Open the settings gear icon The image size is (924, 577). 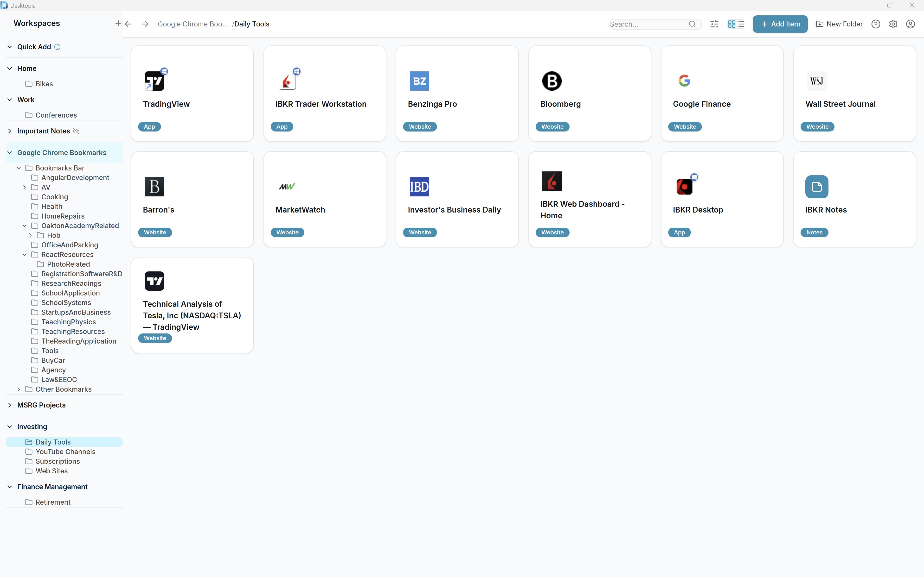pos(893,24)
